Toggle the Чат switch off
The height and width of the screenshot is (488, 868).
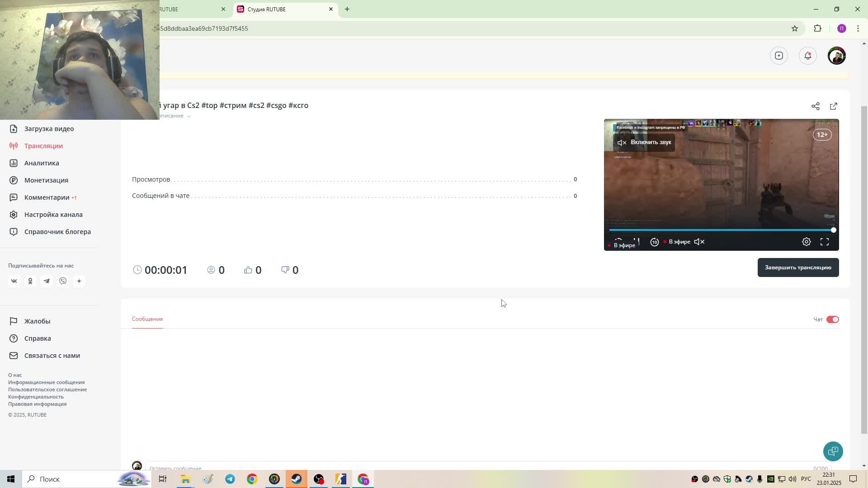point(832,319)
